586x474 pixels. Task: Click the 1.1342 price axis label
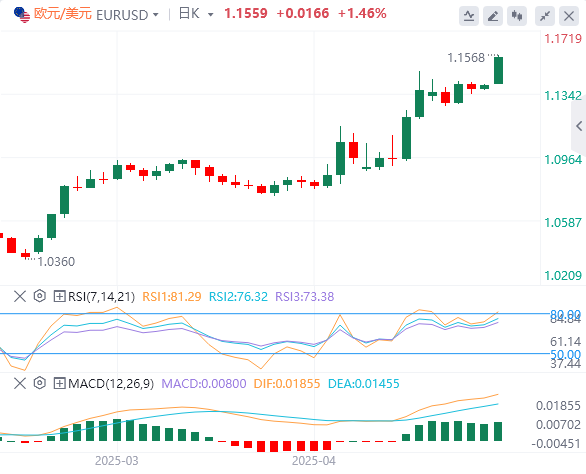pyautogui.click(x=563, y=96)
